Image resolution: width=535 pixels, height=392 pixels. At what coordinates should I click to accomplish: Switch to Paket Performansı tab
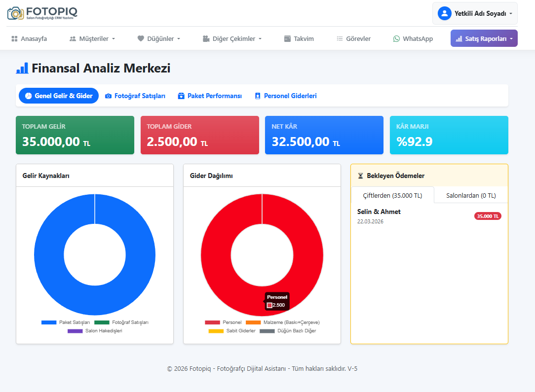click(210, 96)
